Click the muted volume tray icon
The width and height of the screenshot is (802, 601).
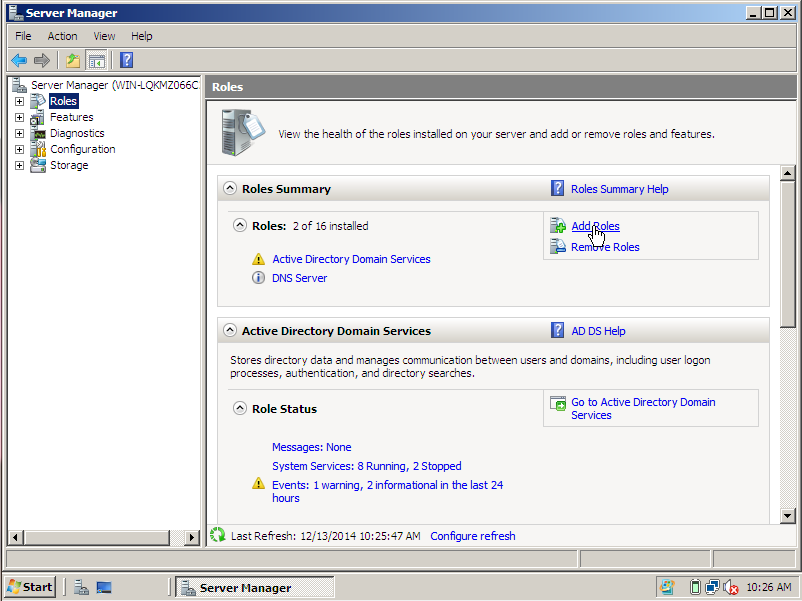(730, 587)
